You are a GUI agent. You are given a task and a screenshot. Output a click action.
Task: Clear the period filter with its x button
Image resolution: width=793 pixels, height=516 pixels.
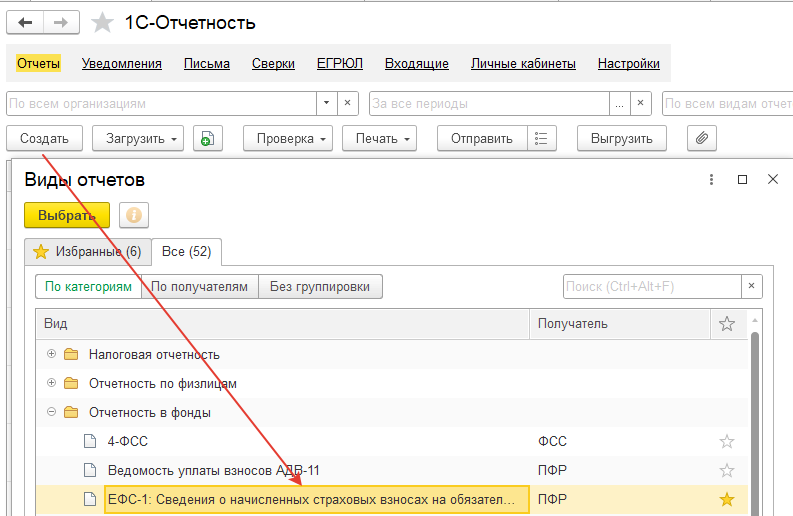[x=640, y=103]
